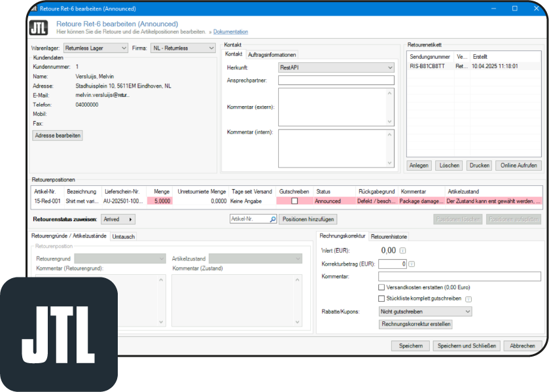The width and height of the screenshot is (549, 392).
Task: Toggle Gutschreiben checkbox for 15-Red-001 row
Action: 294,201
